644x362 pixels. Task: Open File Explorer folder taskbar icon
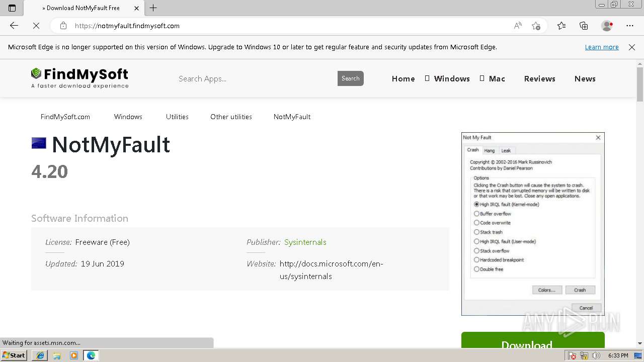57,355
